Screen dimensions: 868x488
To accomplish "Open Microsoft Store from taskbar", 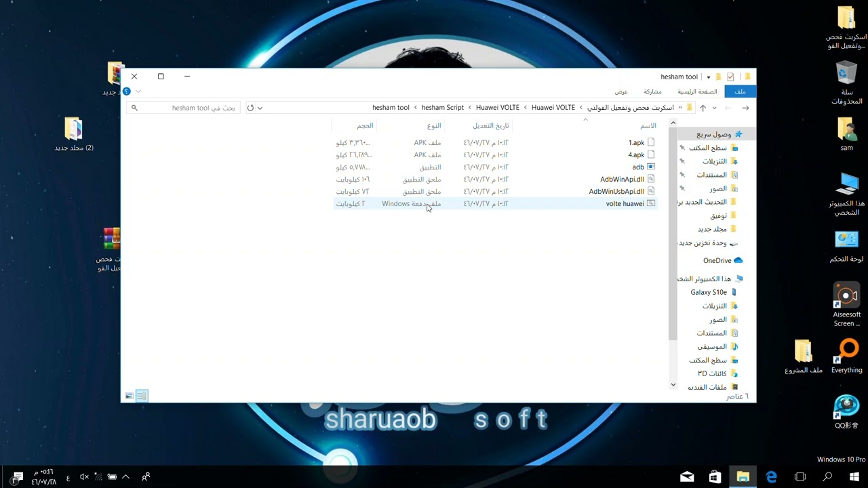I will tap(715, 476).
